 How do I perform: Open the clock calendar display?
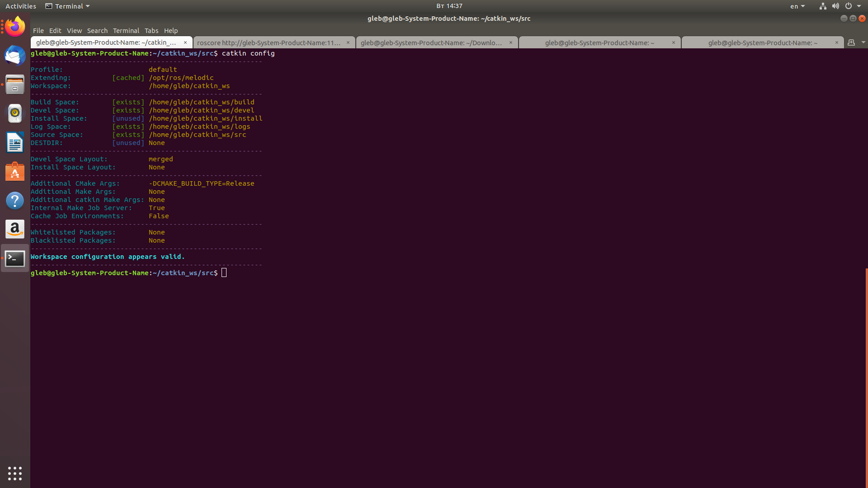tap(449, 6)
